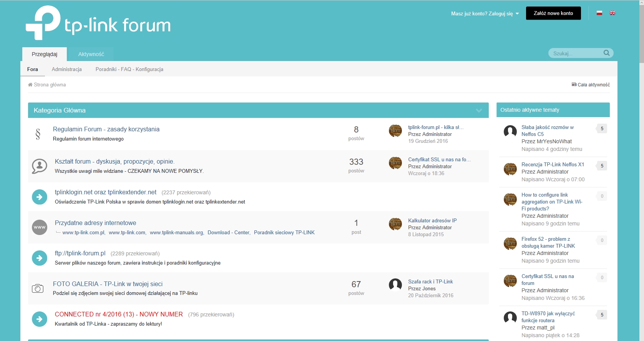Open the Administracja submenu item
Viewport: 644px width, 341px height.
67,69
